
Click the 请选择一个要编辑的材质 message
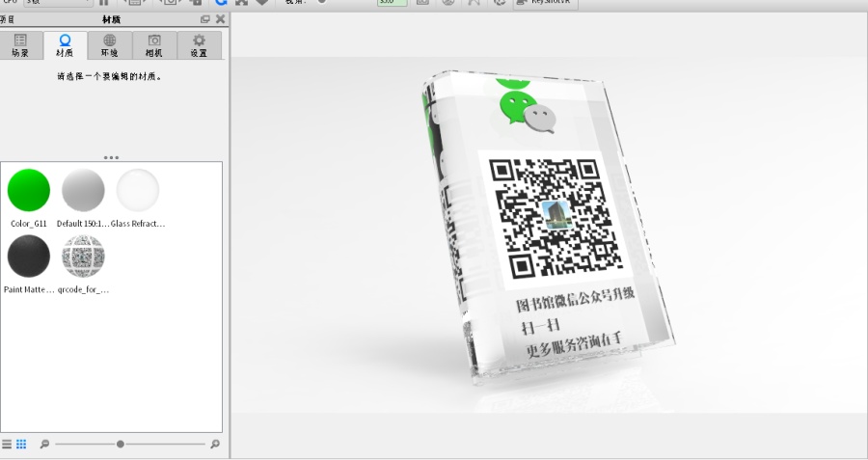pos(110,77)
